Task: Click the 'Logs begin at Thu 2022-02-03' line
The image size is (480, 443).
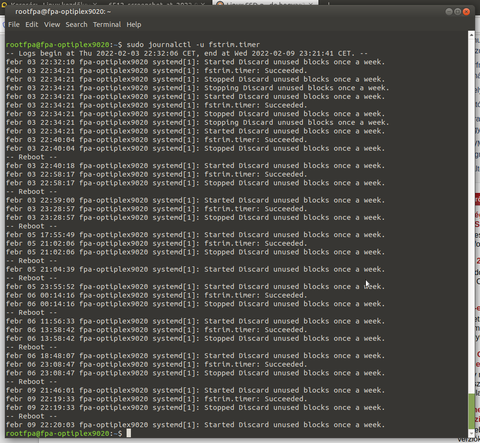Action: [x=187, y=53]
